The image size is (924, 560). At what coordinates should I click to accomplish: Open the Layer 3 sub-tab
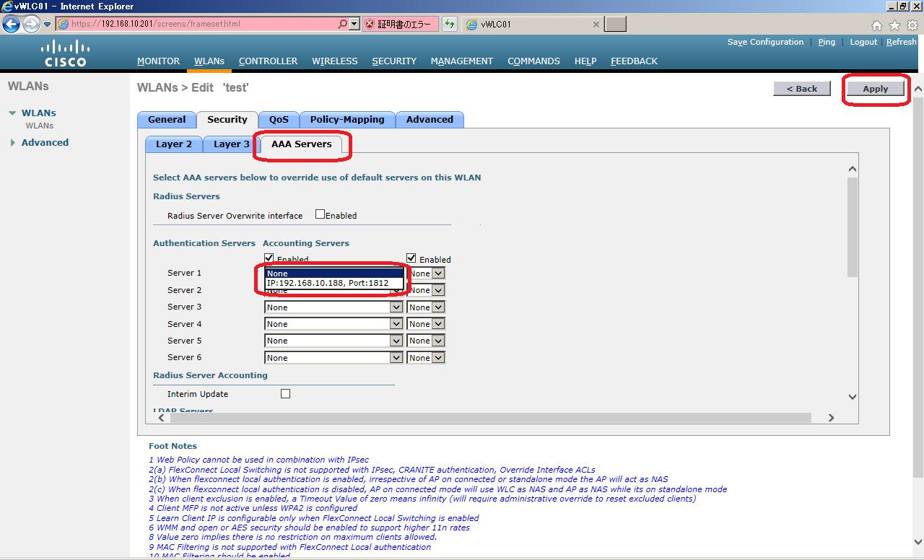tap(231, 144)
